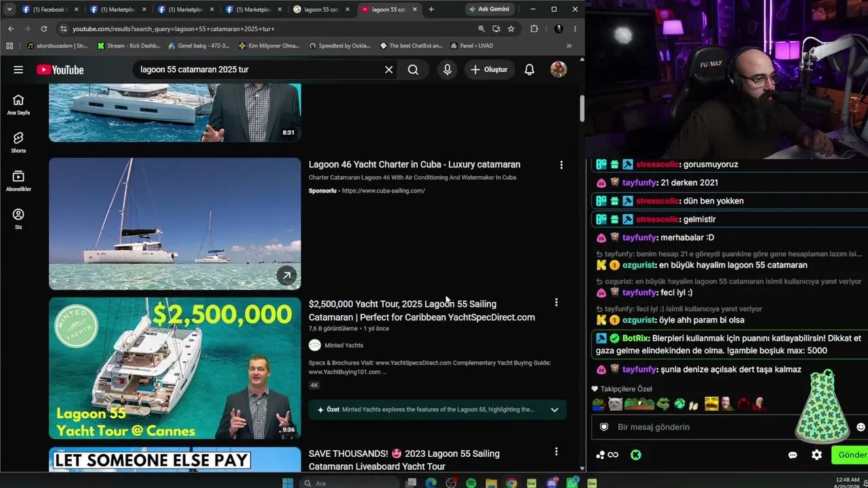Click stresscolic username in gorusmuyoruz message
868x488 pixels.
tap(658, 164)
